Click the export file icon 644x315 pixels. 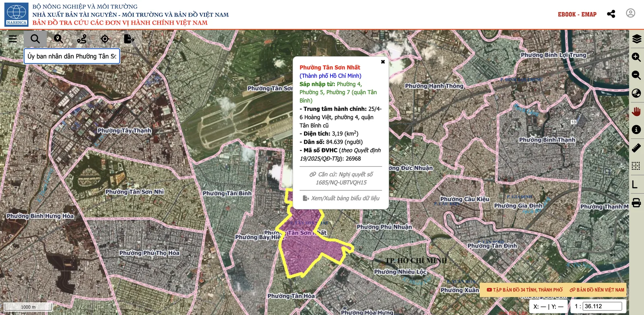pos(129,39)
